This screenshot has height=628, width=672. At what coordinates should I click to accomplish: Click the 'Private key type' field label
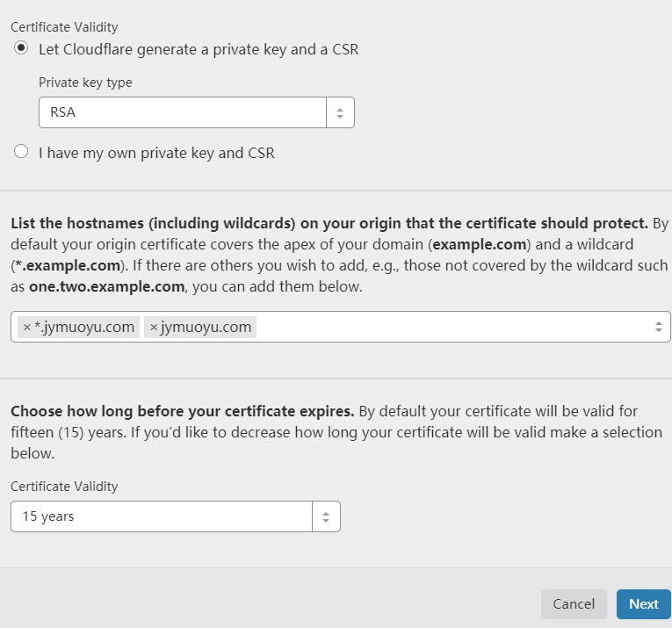[x=85, y=83]
